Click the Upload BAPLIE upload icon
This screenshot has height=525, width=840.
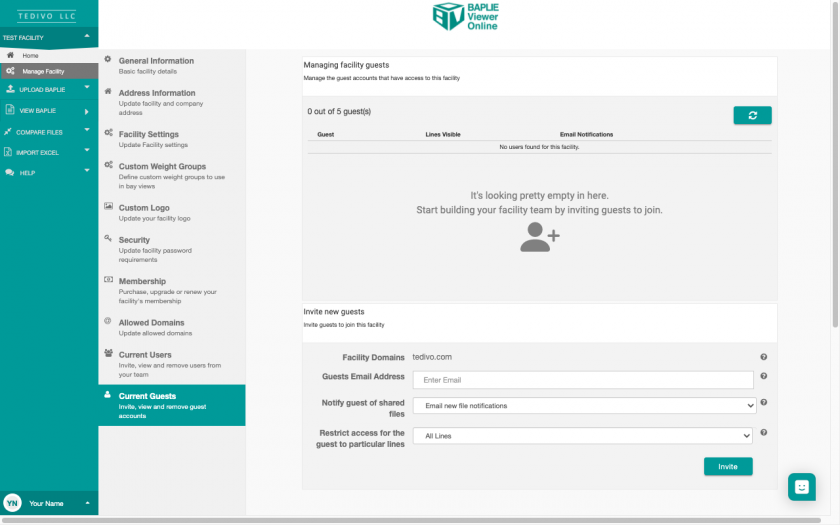10,89
